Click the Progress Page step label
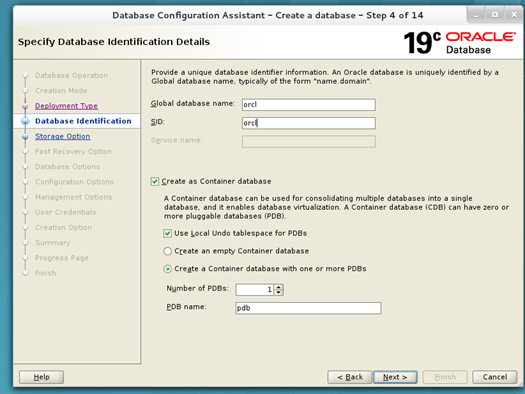Image resolution: width=525 pixels, height=394 pixels. [x=62, y=258]
